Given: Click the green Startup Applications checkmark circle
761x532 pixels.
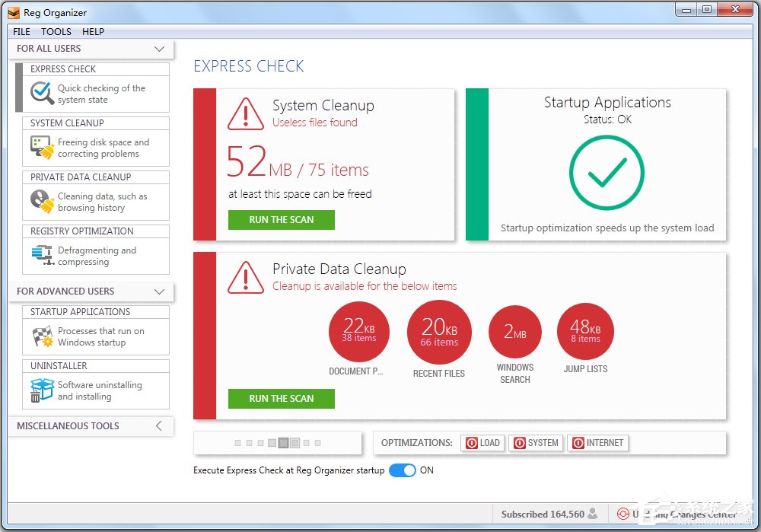Looking at the screenshot, I should click(x=607, y=173).
